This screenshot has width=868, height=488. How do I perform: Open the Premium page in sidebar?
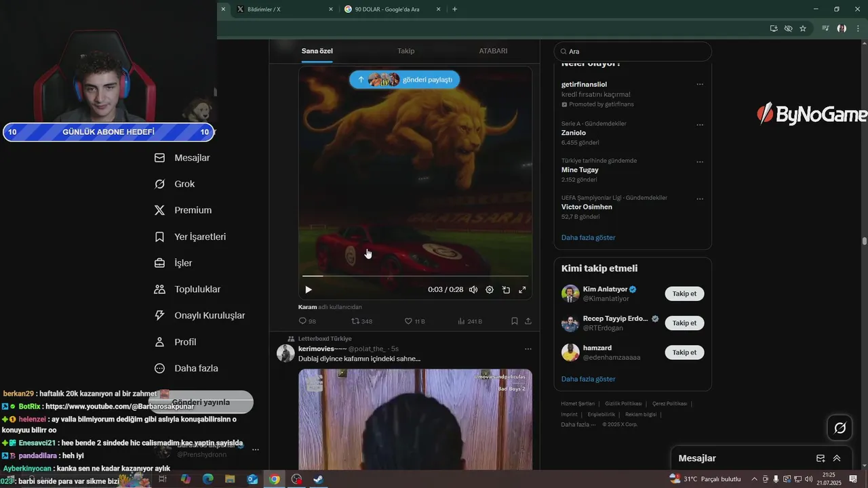click(x=183, y=210)
